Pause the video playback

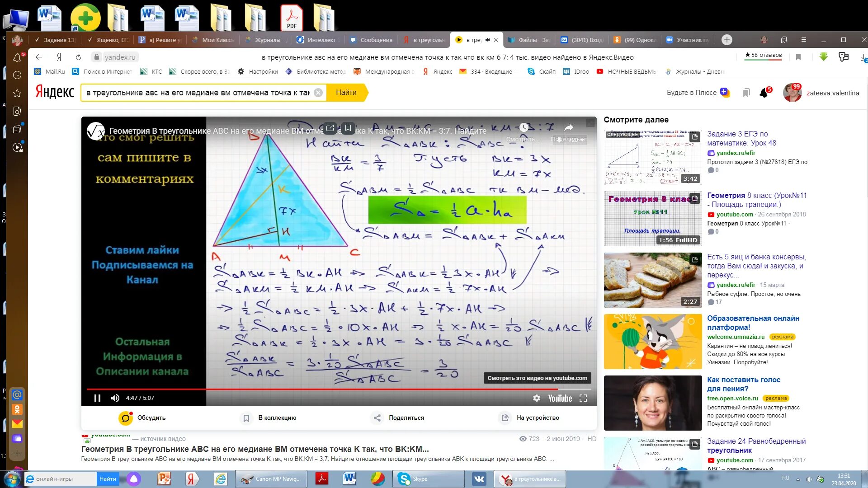[x=97, y=398]
